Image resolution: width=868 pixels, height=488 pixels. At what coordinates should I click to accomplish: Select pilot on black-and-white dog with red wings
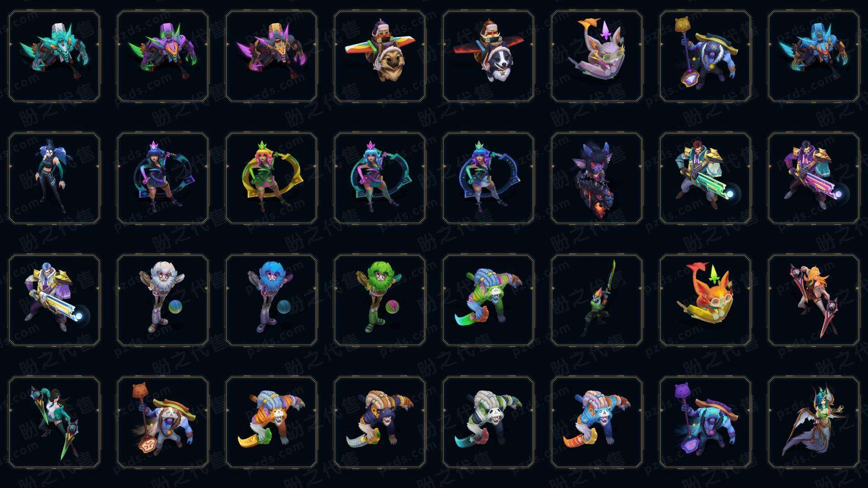click(x=488, y=56)
